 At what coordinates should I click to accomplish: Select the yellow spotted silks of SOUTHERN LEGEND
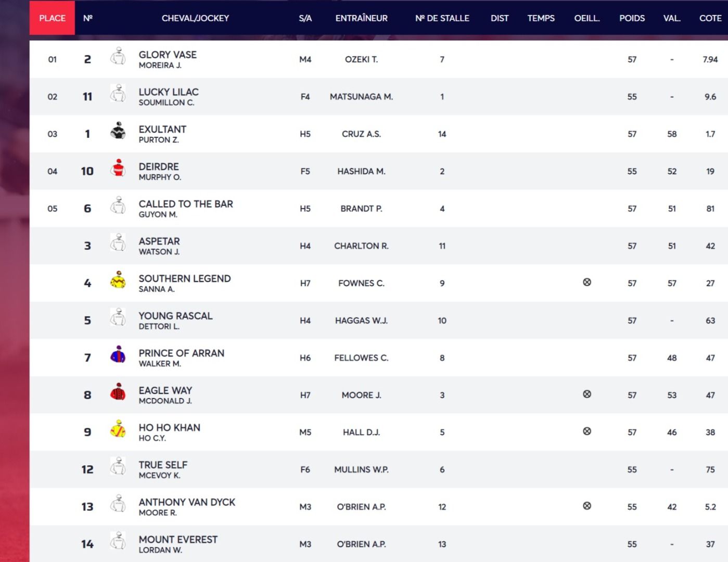pyautogui.click(x=119, y=280)
